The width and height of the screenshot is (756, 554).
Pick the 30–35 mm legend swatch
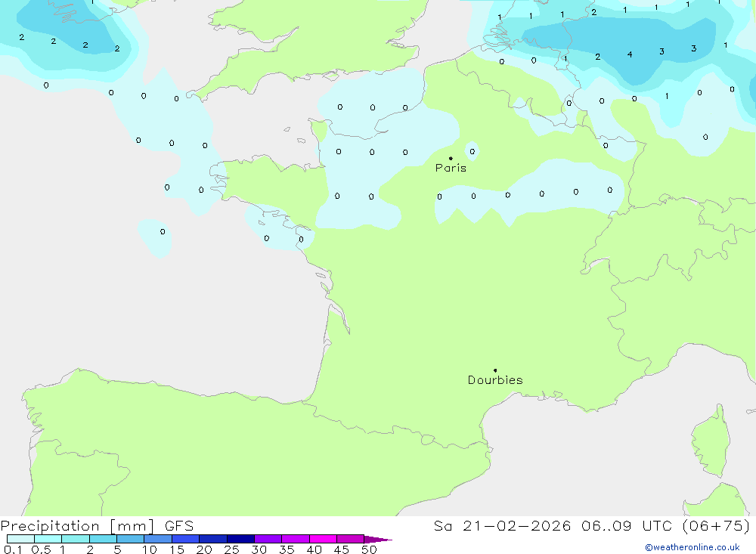(x=268, y=539)
